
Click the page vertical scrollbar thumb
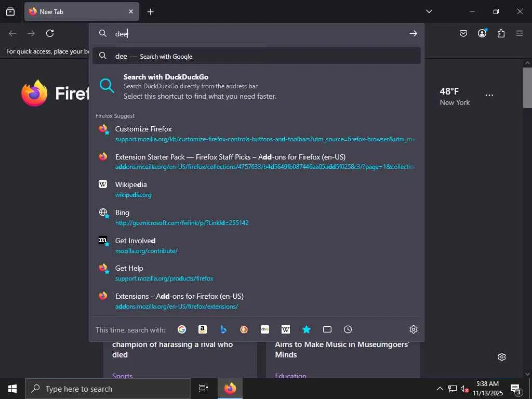pos(527,87)
